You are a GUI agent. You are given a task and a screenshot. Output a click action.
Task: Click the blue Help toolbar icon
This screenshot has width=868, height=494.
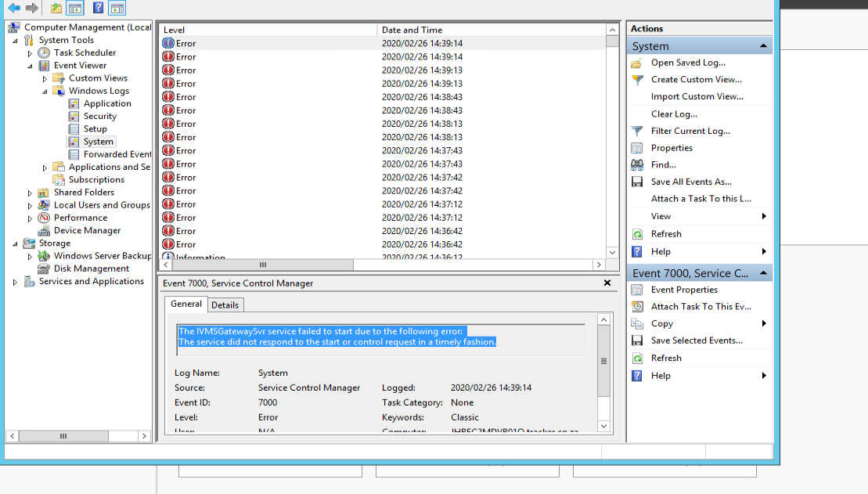point(98,8)
